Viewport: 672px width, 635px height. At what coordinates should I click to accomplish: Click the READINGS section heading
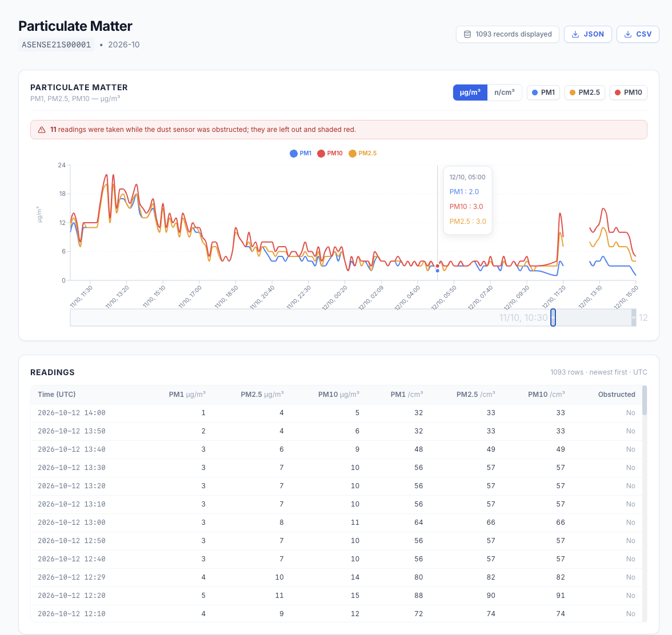(x=53, y=372)
